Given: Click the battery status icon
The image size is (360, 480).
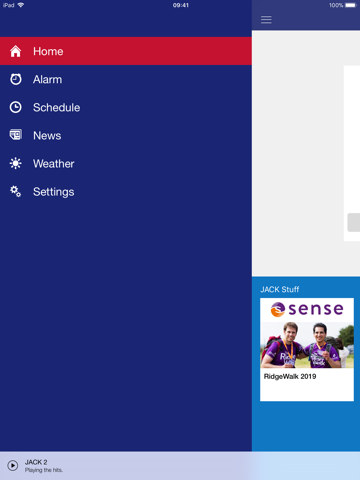Looking at the screenshot, I should tap(351, 5).
